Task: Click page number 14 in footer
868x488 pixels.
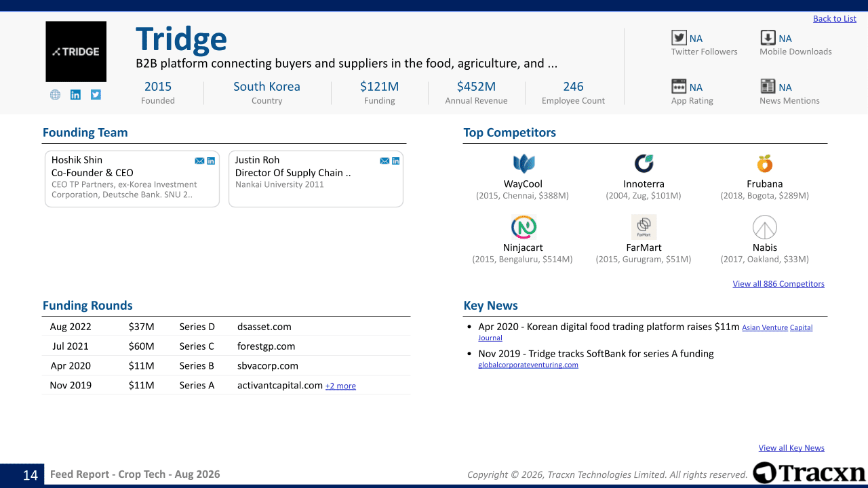Action: pos(30,475)
